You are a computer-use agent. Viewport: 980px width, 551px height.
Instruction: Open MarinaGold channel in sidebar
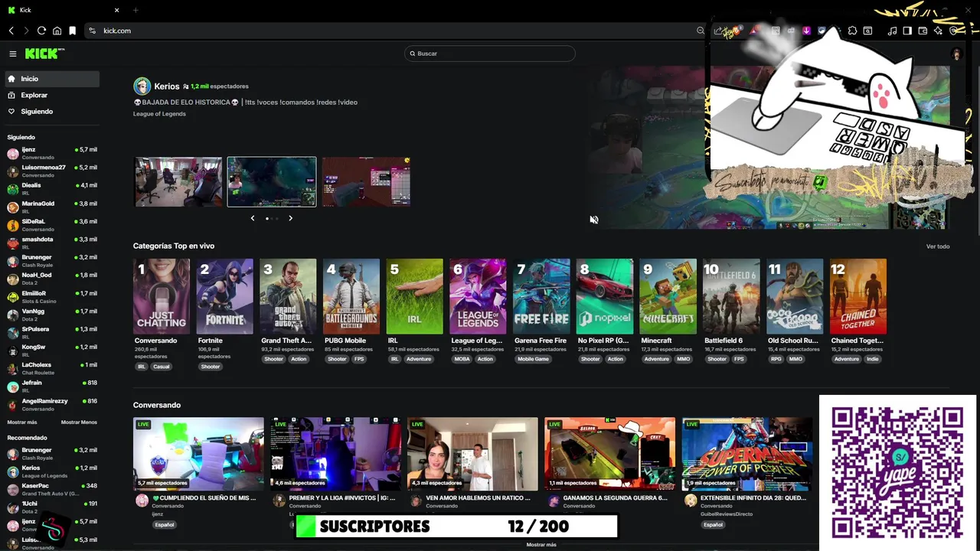coord(52,207)
